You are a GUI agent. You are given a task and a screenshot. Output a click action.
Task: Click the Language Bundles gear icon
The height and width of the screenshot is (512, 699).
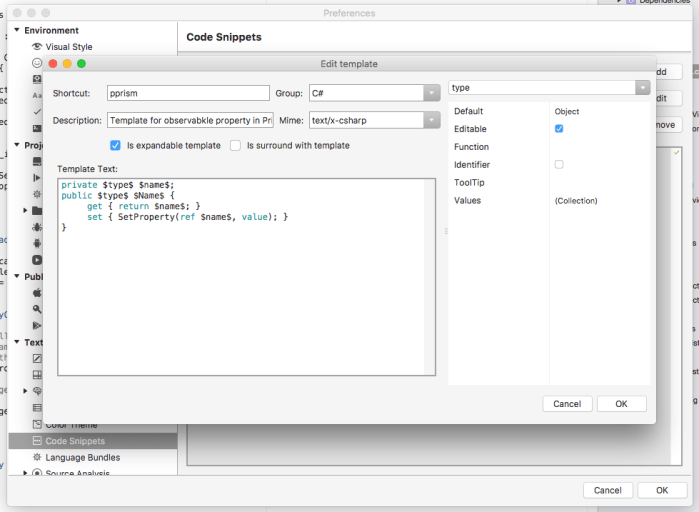37,457
